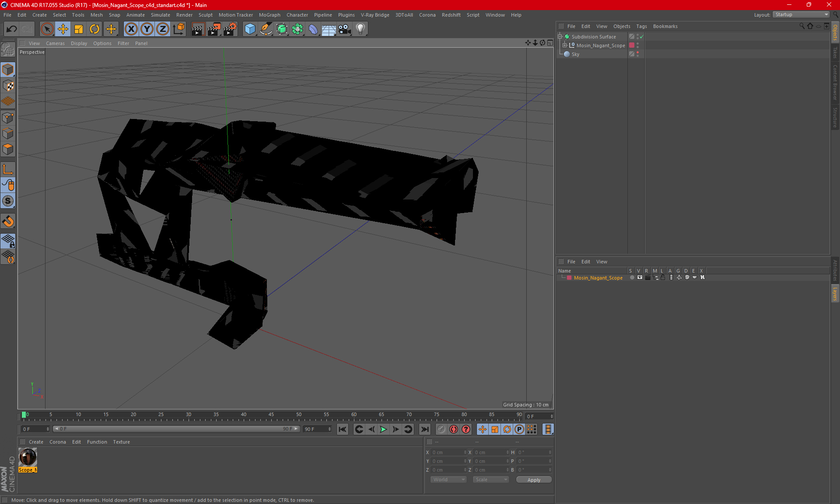Toggle Mosin_Nagant_Scope layer visibility eye
This screenshot has height=504, width=840.
point(640,277)
